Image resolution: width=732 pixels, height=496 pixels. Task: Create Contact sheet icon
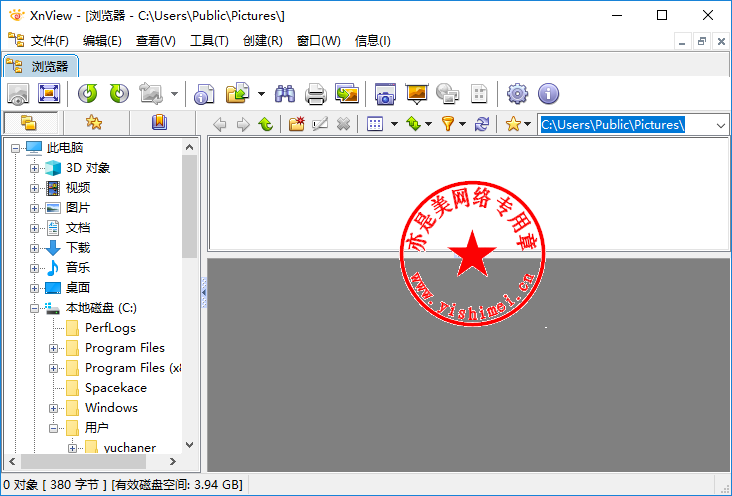point(479,94)
